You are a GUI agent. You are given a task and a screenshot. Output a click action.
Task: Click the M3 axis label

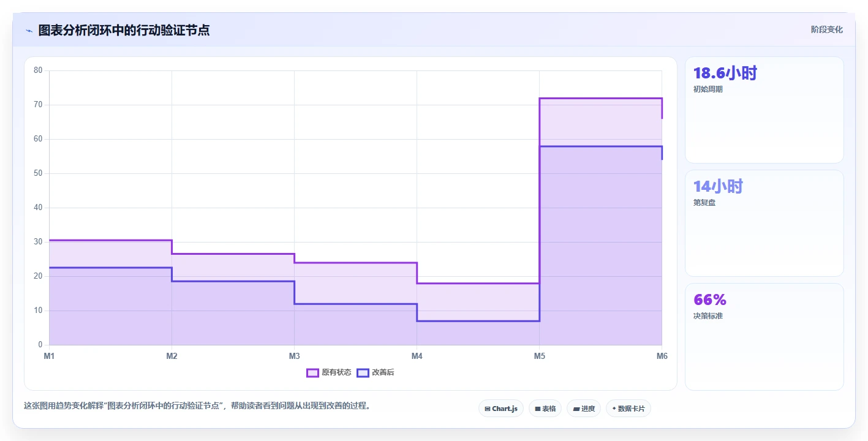click(x=294, y=356)
